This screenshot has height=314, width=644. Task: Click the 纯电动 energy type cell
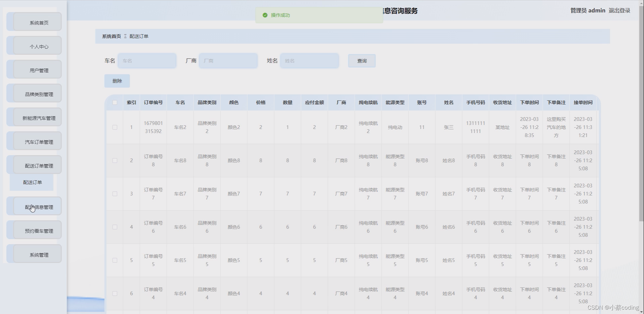point(395,127)
